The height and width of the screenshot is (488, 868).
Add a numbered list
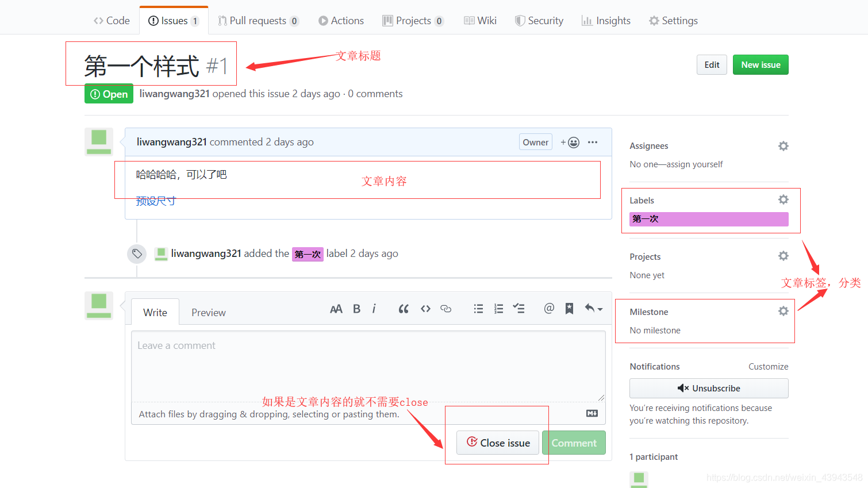(x=498, y=309)
